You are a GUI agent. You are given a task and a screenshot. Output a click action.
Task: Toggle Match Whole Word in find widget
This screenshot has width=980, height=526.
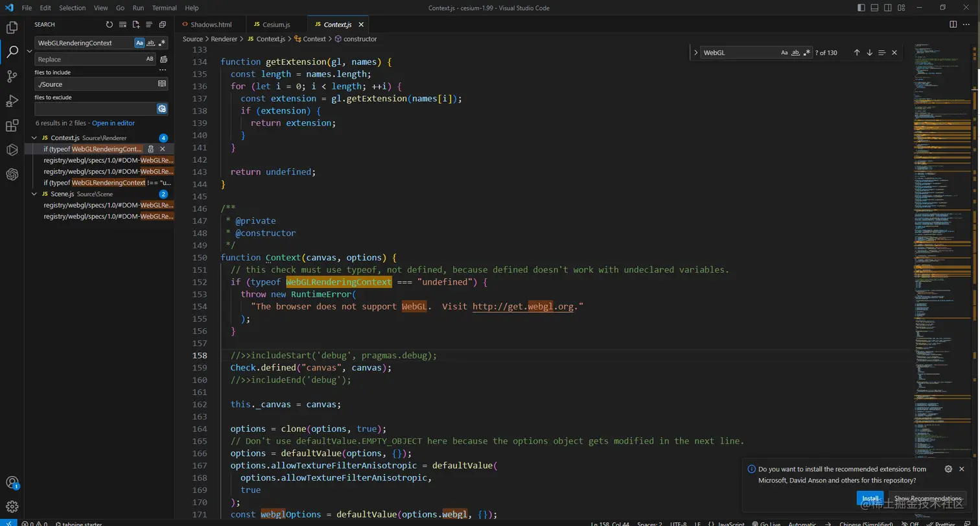[x=795, y=53]
